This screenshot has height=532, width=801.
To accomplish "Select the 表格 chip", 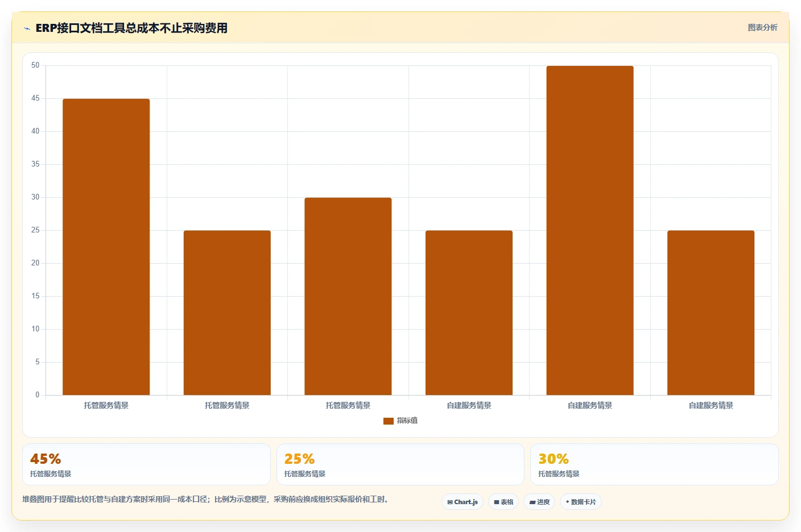I will pyautogui.click(x=503, y=502).
